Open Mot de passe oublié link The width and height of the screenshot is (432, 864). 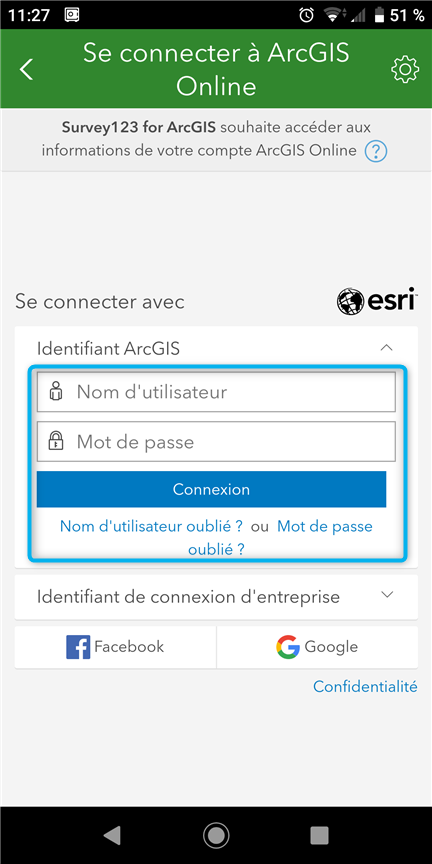pos(281,537)
